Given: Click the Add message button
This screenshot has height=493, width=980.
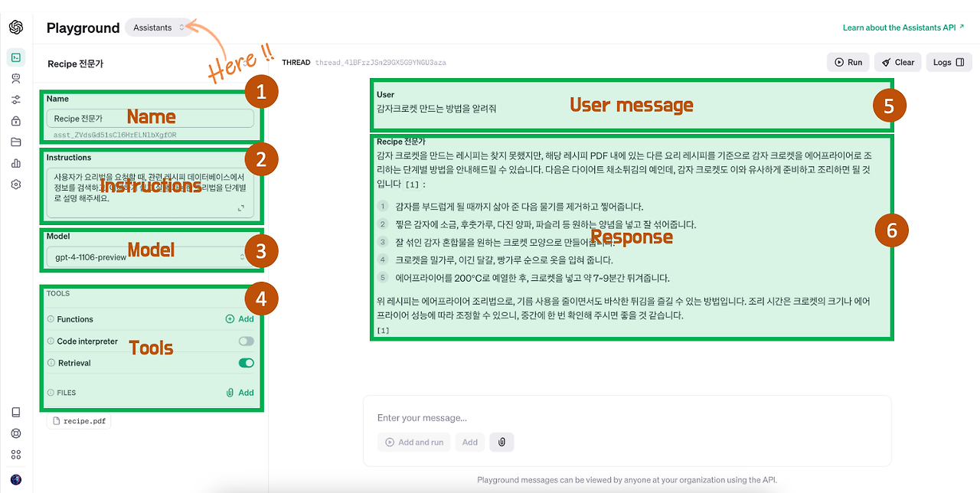Looking at the screenshot, I should (x=470, y=442).
